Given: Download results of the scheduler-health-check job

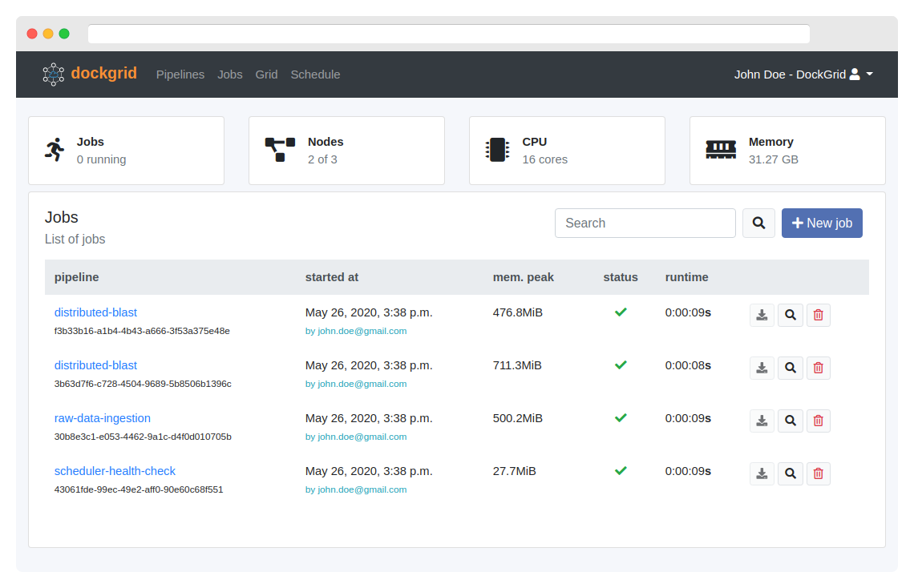Looking at the screenshot, I should [x=762, y=474].
